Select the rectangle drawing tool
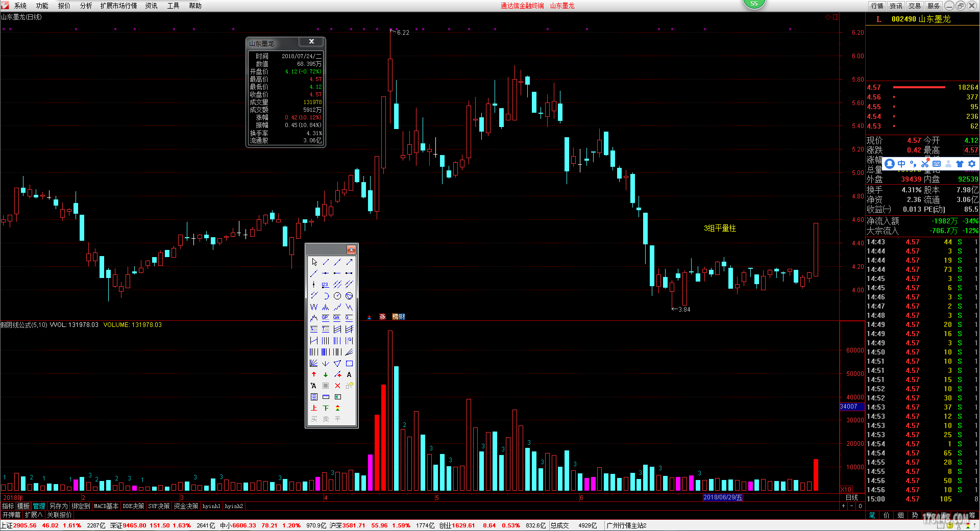Image resolution: width=980 pixels, height=531 pixels. tap(349, 363)
